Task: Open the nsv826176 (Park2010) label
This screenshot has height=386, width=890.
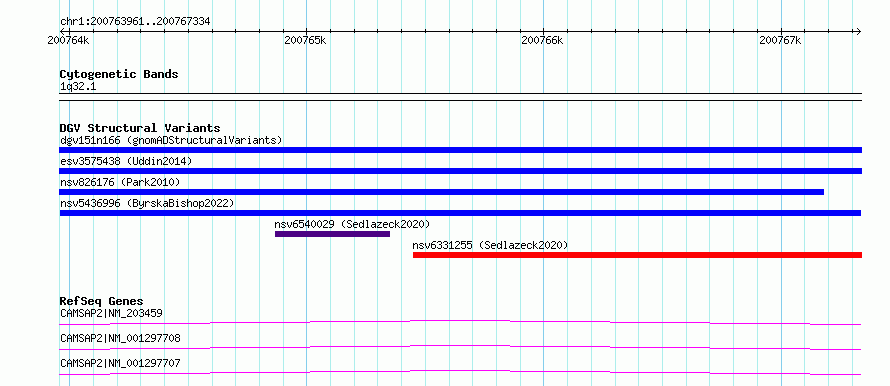Action: click(120, 182)
